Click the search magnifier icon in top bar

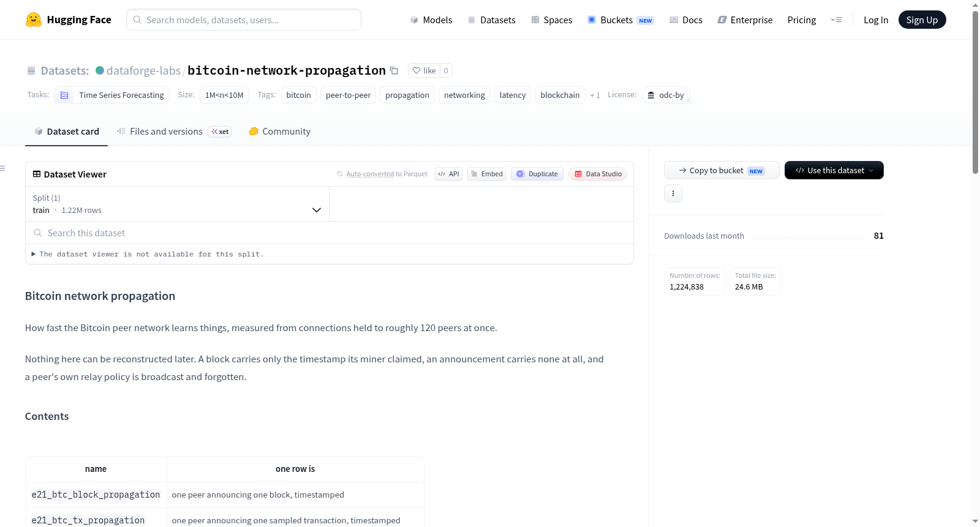click(137, 20)
